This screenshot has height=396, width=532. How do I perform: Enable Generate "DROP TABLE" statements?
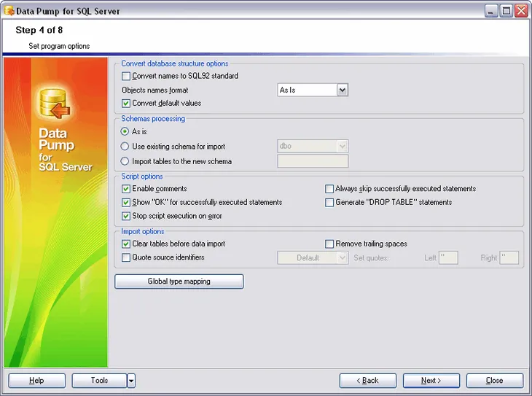pos(329,203)
